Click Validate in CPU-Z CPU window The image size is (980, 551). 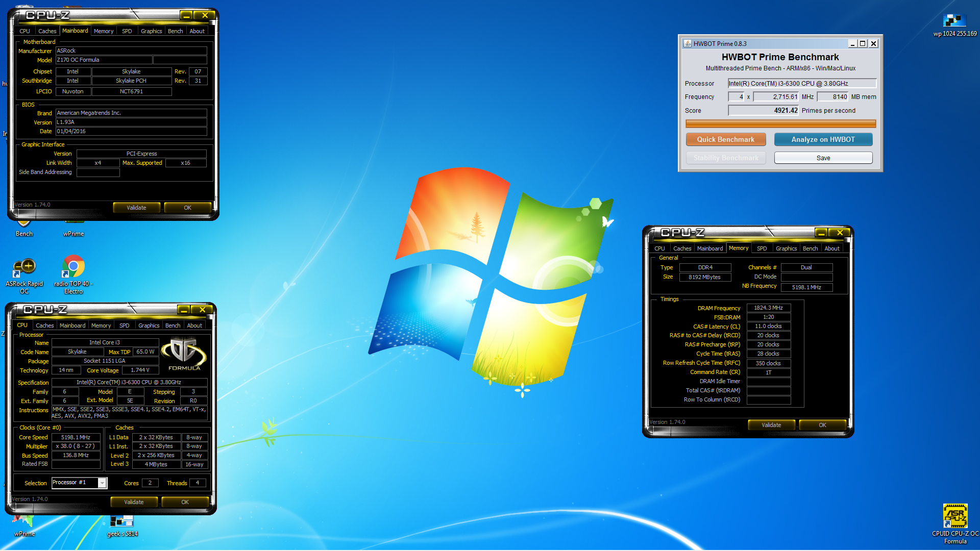[134, 502]
